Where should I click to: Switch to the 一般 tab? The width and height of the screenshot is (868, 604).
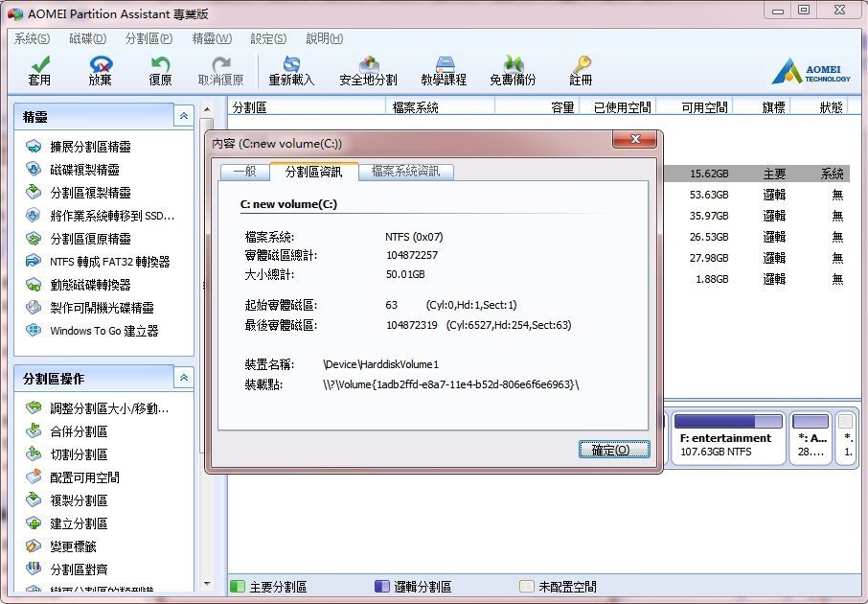pyautogui.click(x=244, y=172)
